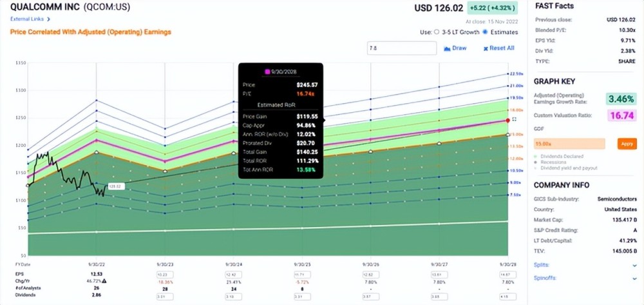Click the Custom Valuation Ratio 16.74 box
The image size is (644, 305).
tap(619, 114)
